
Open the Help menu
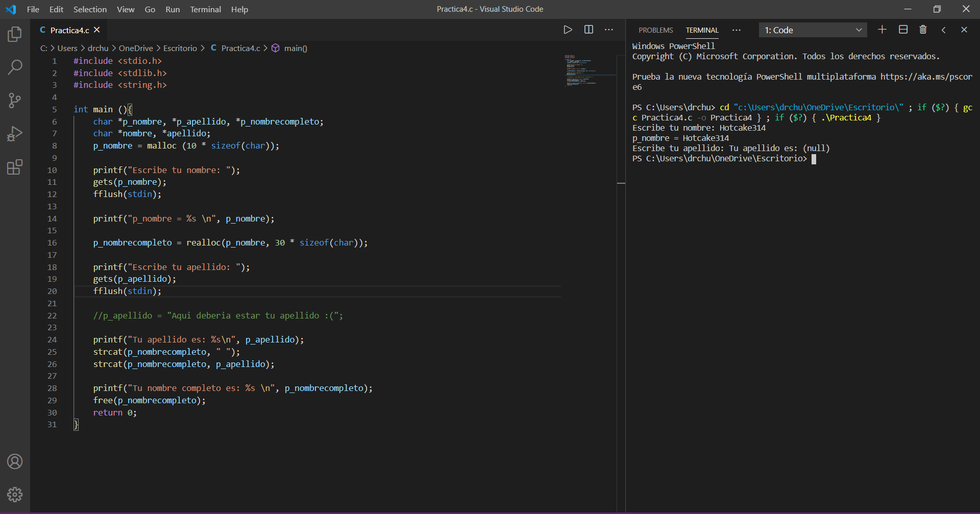[239, 9]
